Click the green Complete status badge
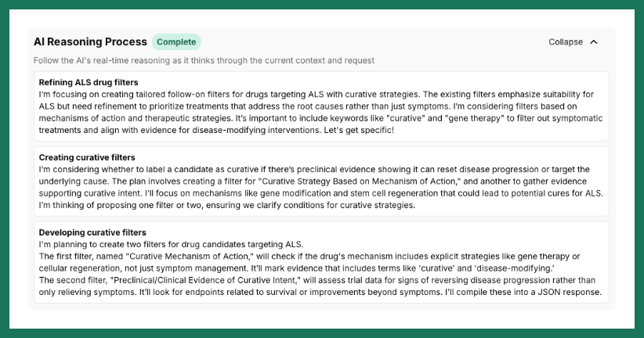The image size is (644, 338). 176,41
